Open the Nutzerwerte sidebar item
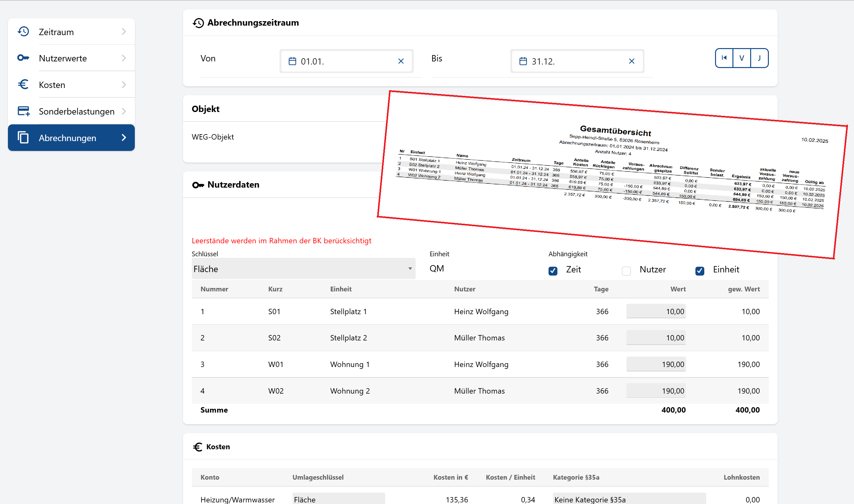854x504 pixels. (x=71, y=58)
